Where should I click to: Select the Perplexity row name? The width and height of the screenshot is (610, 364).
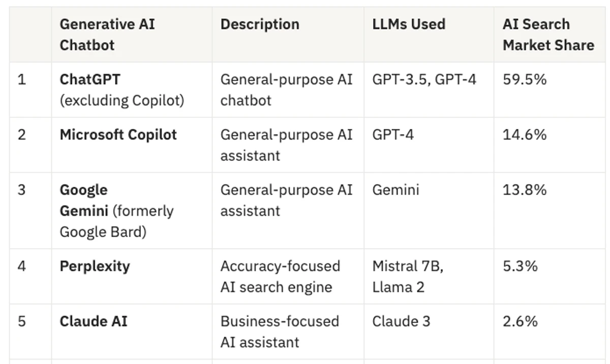point(95,267)
